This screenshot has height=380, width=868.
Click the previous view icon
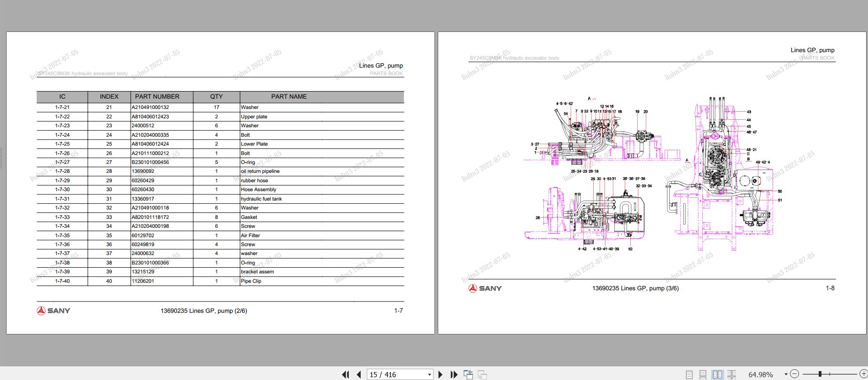click(x=468, y=374)
